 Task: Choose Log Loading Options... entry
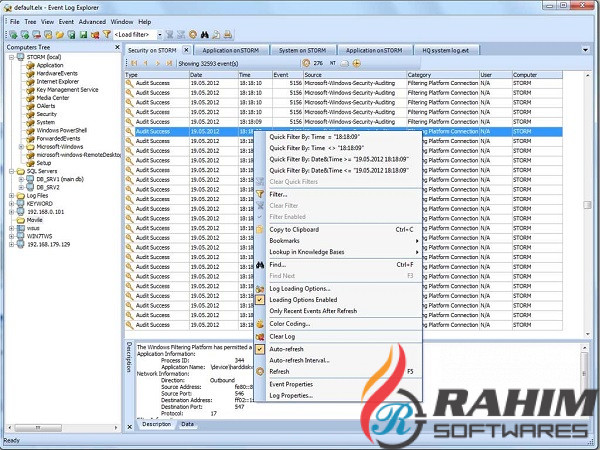click(339, 289)
